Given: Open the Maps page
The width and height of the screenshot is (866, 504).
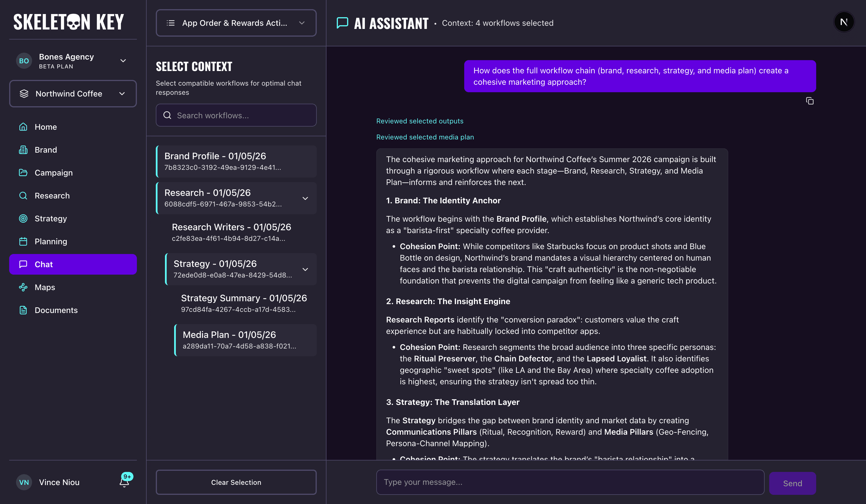Looking at the screenshot, I should coord(73,287).
